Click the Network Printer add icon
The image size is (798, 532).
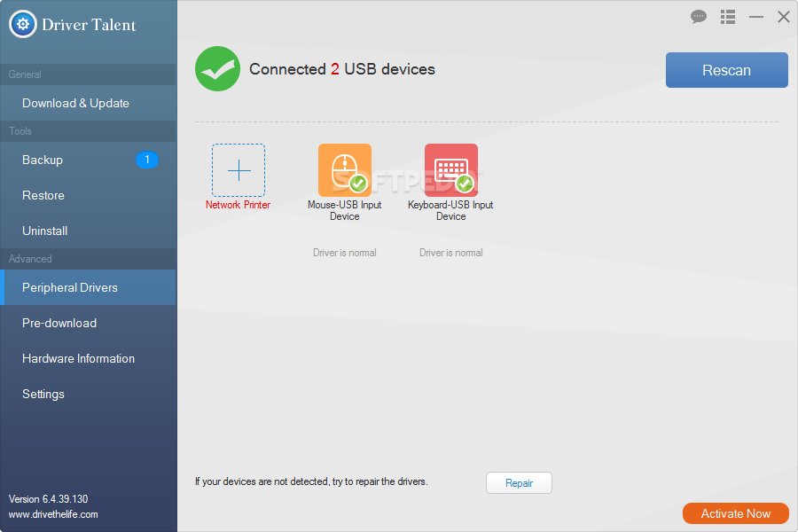click(239, 170)
